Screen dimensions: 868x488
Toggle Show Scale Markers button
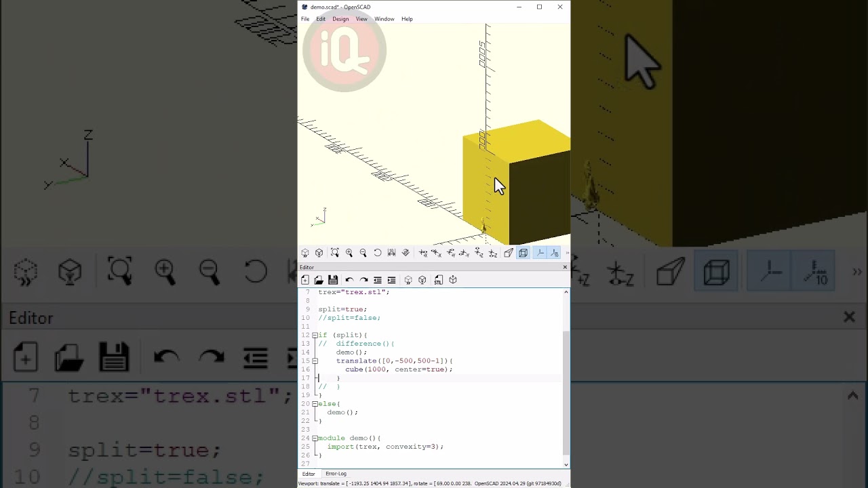point(554,253)
